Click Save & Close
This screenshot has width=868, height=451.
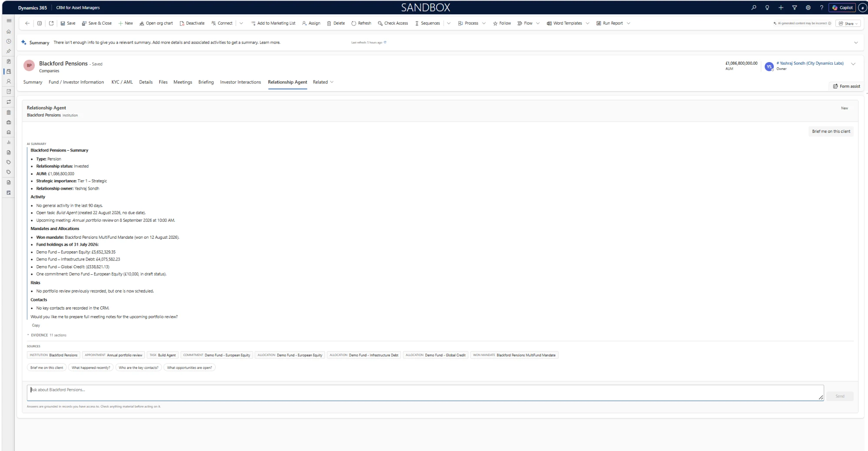click(x=97, y=23)
